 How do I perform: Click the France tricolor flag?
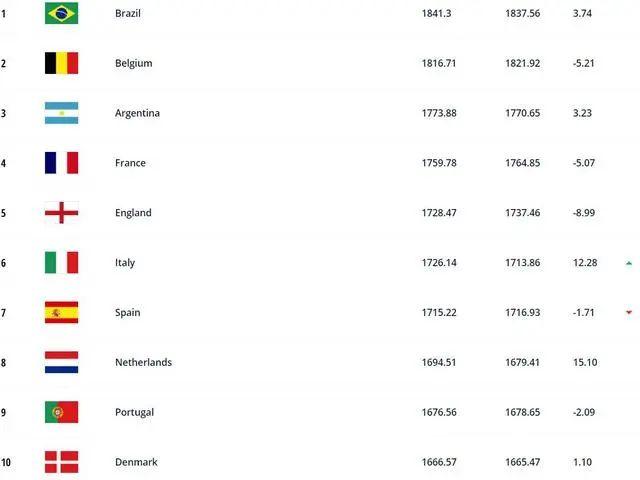[x=61, y=162]
